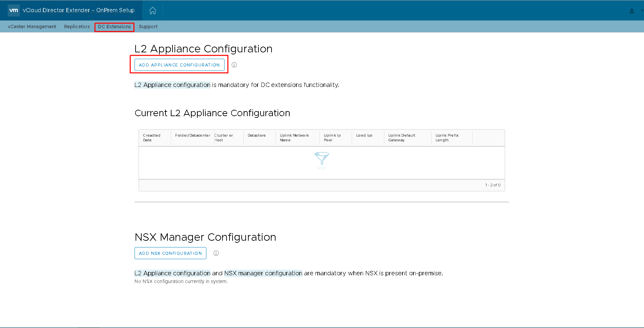Click the Home icon in the header

tap(152, 10)
